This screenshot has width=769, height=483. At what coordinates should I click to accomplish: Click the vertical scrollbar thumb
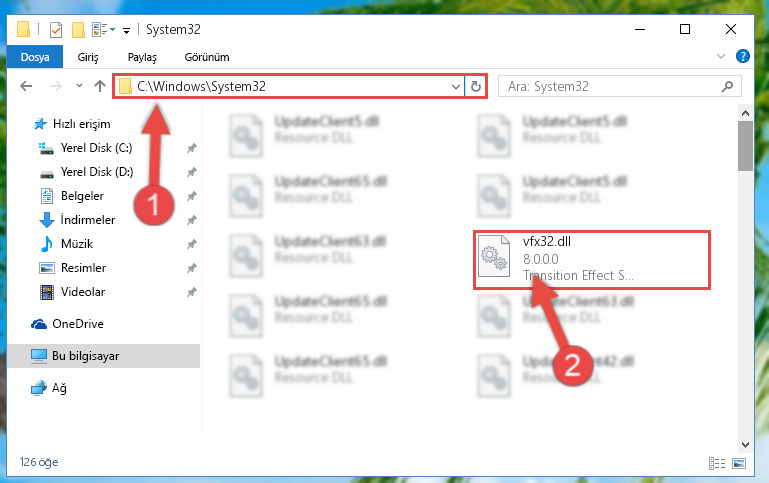click(x=745, y=146)
